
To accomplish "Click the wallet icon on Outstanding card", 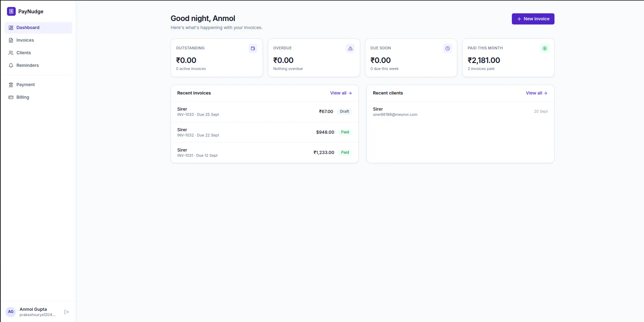I will (x=253, y=48).
